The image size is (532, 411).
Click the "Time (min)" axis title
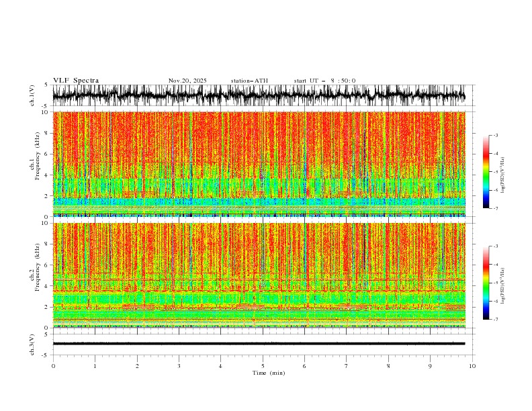pyautogui.click(x=269, y=373)
